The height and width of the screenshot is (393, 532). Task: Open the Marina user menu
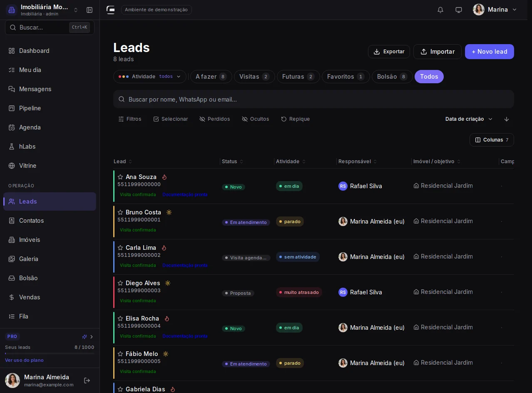click(495, 10)
